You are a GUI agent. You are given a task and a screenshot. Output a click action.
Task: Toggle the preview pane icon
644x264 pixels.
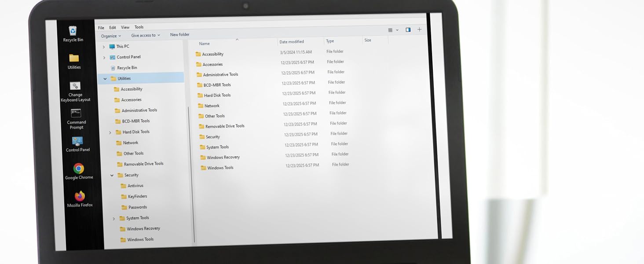[408, 30]
